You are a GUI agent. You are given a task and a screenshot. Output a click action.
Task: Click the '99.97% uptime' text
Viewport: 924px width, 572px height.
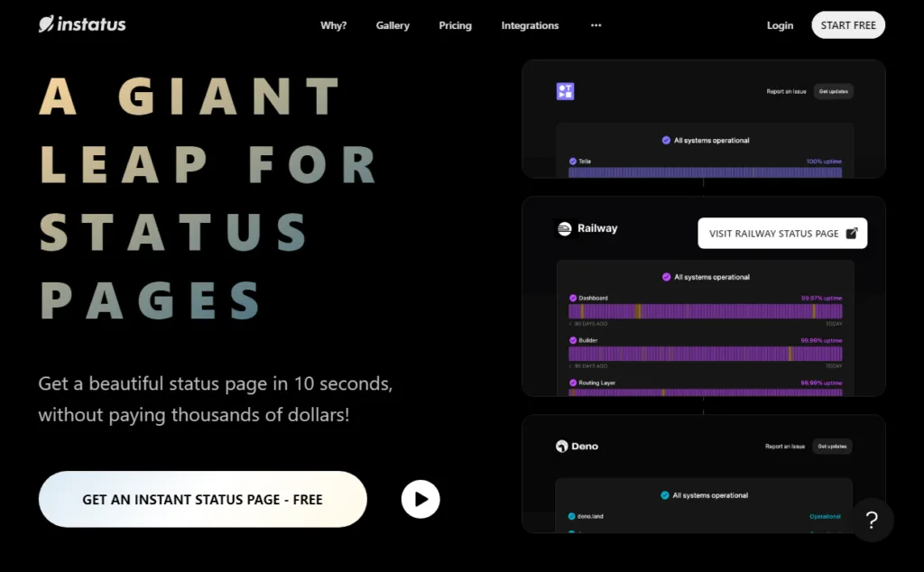tap(821, 298)
